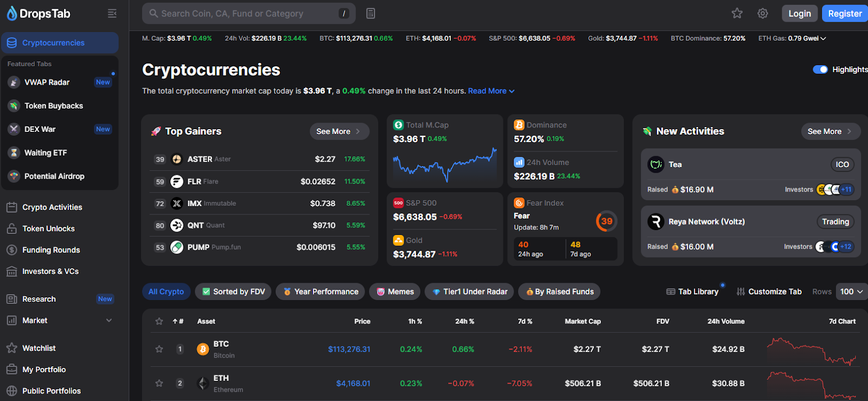The width and height of the screenshot is (868, 401).
Task: See More top gainers
Action: 339,131
